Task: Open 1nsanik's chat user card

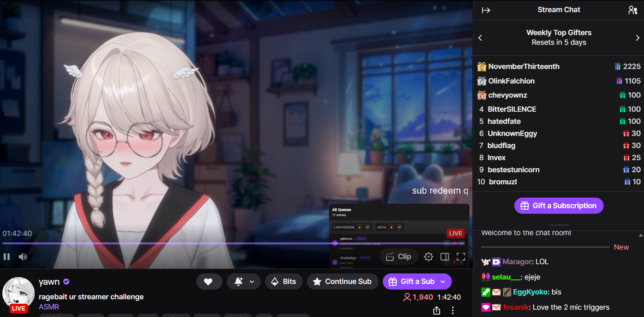Action: coord(516,307)
